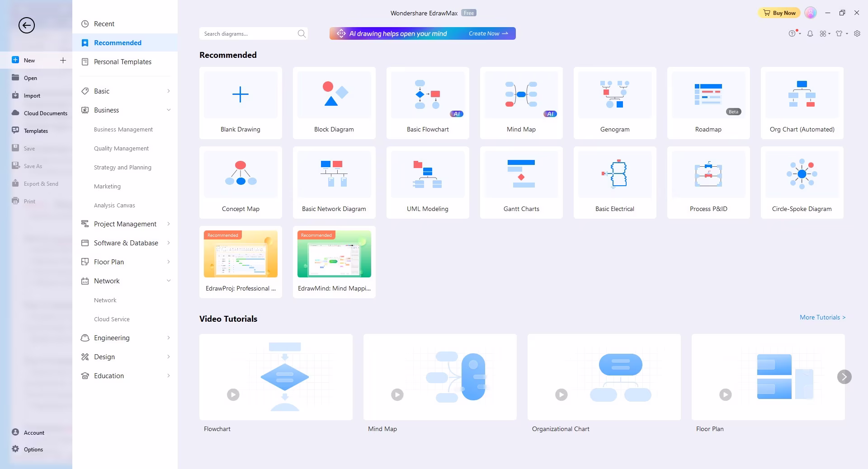868x469 pixels.
Task: Open the settings gear icon
Action: tap(857, 33)
